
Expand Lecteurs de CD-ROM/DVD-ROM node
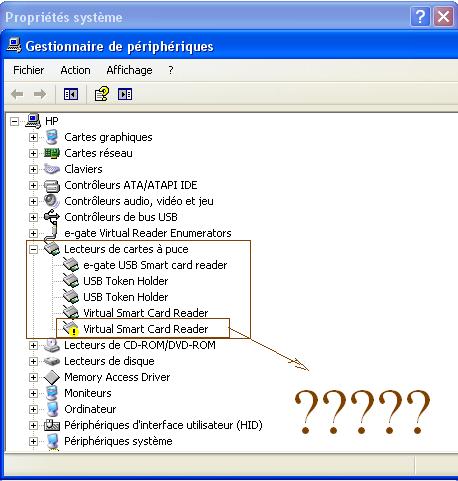[x=33, y=345]
